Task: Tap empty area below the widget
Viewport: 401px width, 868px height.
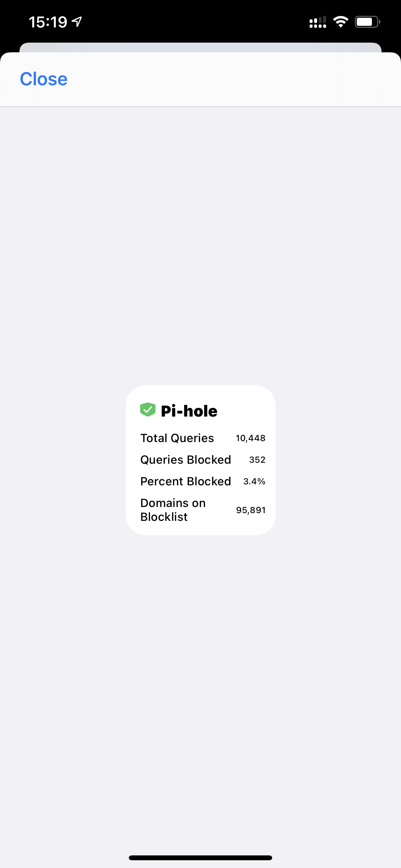Action: 200,674
